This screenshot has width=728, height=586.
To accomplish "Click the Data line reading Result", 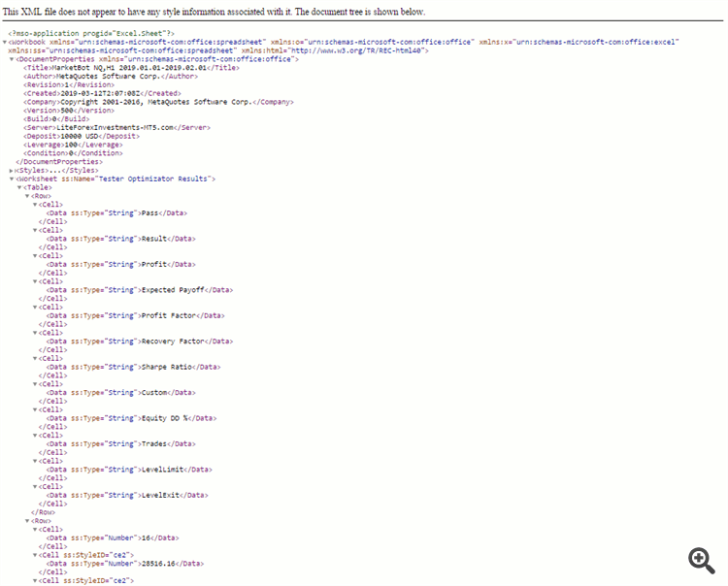I will click(x=121, y=239).
